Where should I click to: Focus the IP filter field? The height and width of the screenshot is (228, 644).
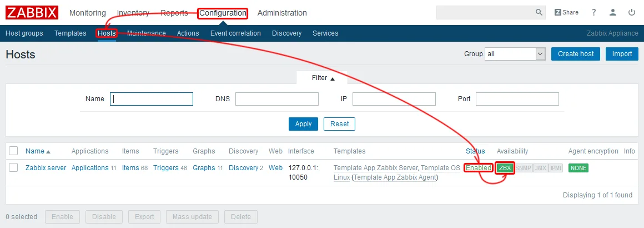pos(394,99)
